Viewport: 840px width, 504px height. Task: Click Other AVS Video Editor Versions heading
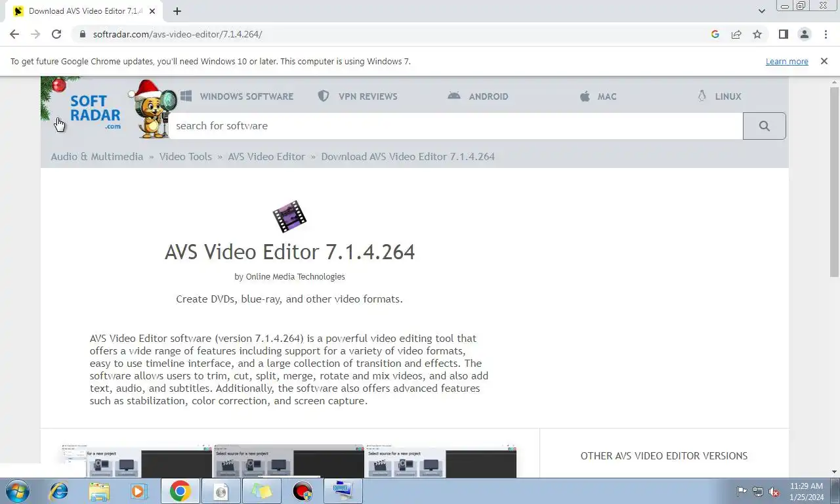click(664, 456)
